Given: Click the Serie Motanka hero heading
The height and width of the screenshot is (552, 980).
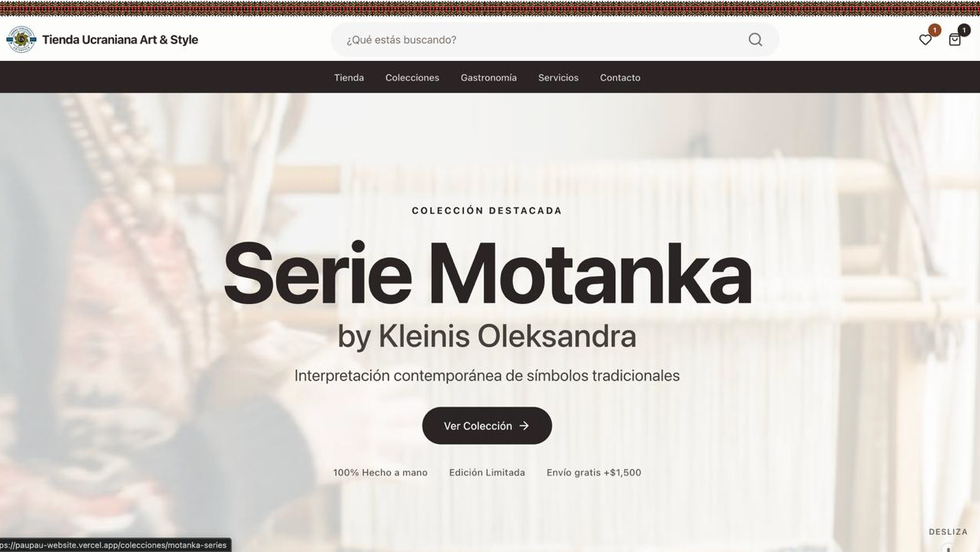Looking at the screenshot, I should [487, 273].
